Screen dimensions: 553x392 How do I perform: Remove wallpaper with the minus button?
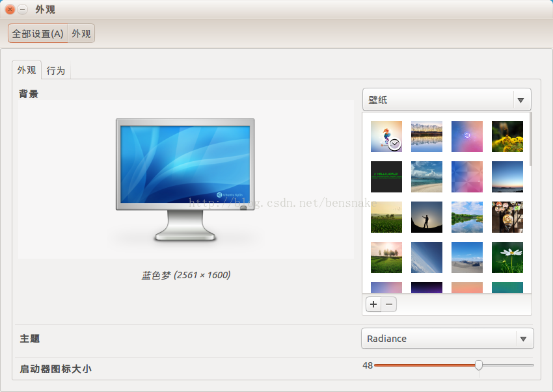[x=389, y=304]
